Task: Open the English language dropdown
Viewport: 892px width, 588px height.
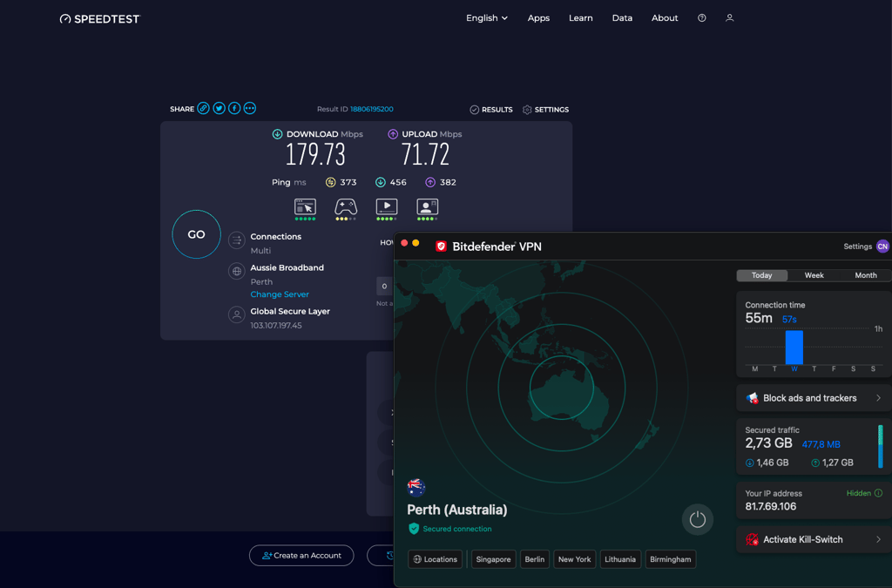Action: (x=486, y=18)
